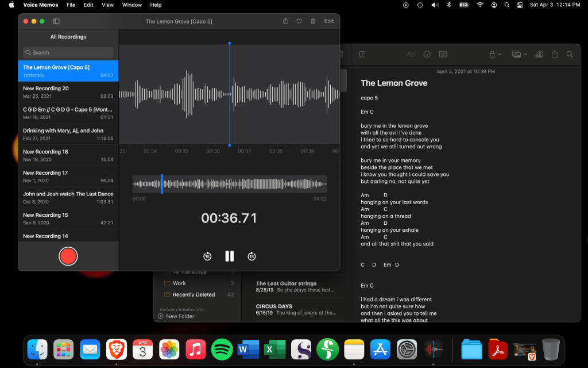588x368 pixels.
Task: Pause the playing voice memo
Action: 230,256
